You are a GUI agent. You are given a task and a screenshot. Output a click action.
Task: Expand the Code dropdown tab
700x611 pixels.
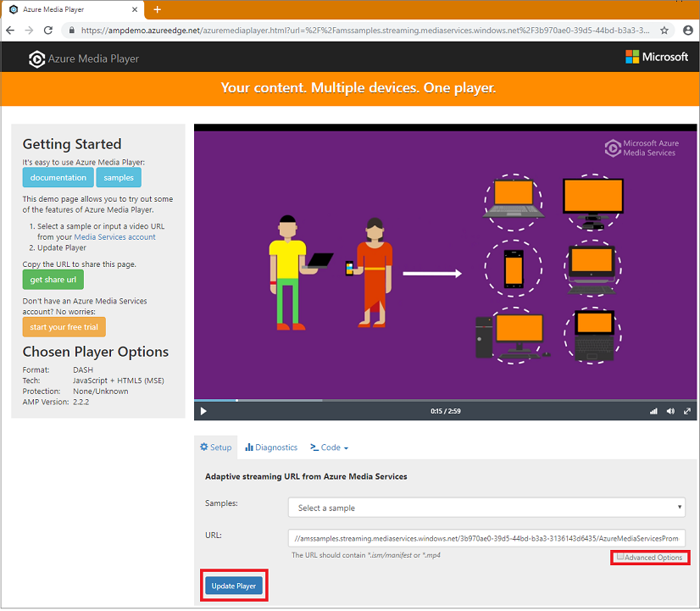[330, 447]
